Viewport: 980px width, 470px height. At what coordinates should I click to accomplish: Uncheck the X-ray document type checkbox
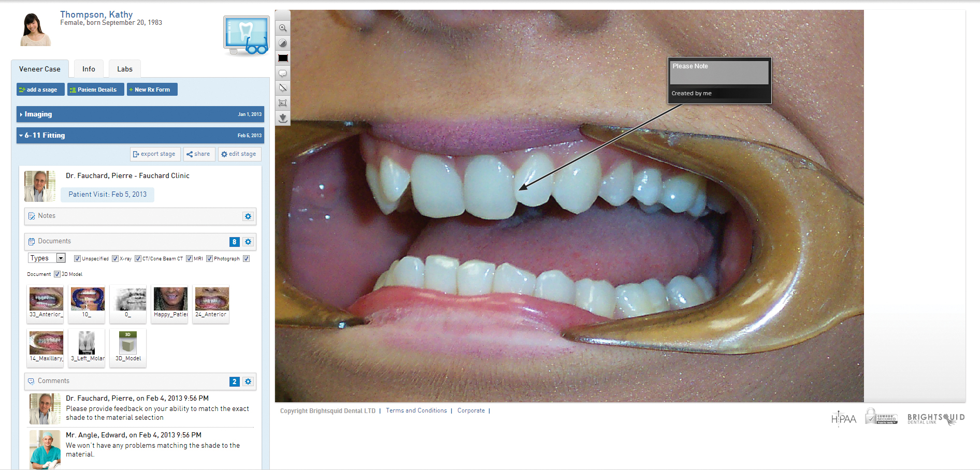[x=115, y=259]
